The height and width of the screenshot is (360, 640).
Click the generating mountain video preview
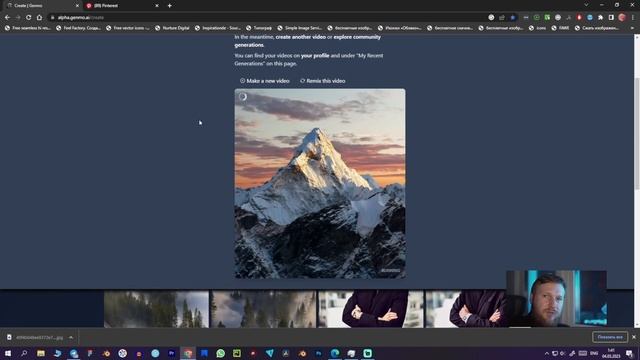[x=320, y=184]
